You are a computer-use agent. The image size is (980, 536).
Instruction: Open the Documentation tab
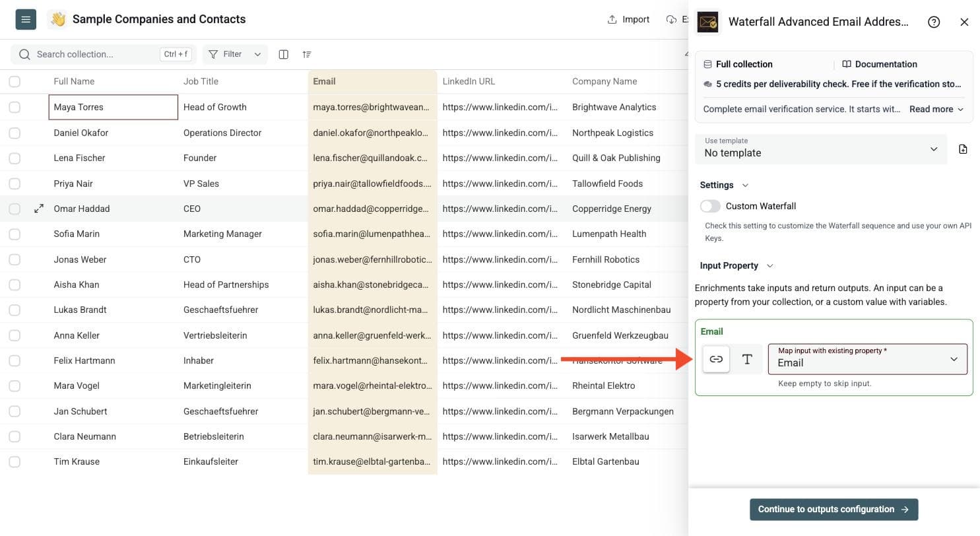tap(880, 64)
